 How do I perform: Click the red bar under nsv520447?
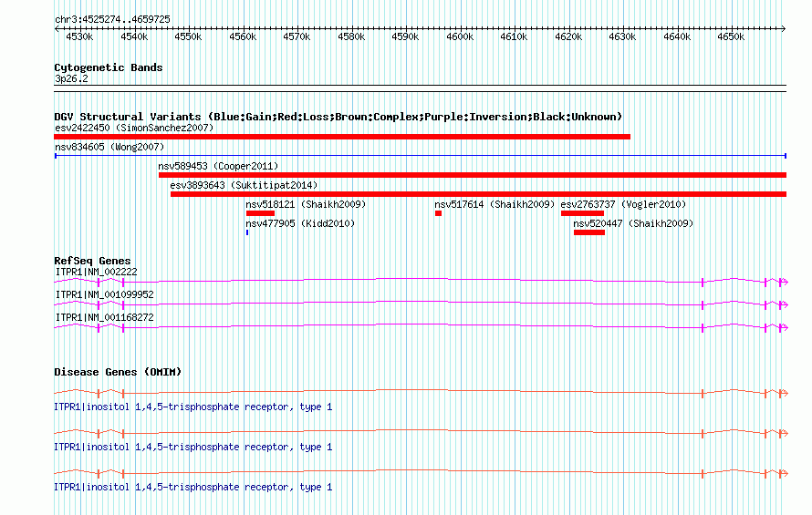point(589,232)
